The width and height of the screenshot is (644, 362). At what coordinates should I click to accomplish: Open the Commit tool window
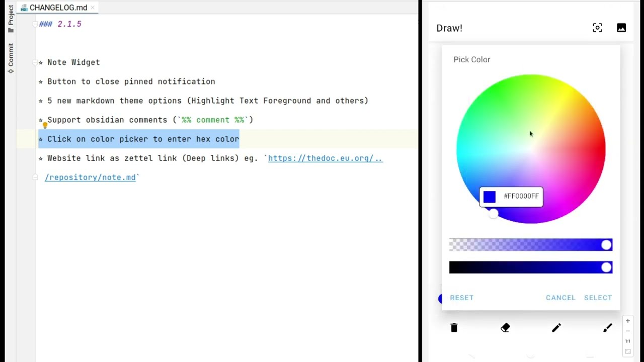click(x=11, y=58)
